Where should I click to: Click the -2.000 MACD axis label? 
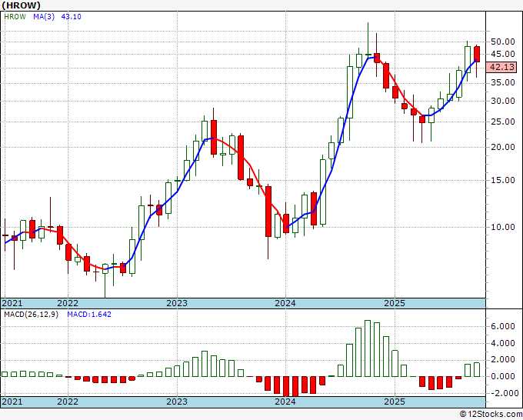point(502,393)
